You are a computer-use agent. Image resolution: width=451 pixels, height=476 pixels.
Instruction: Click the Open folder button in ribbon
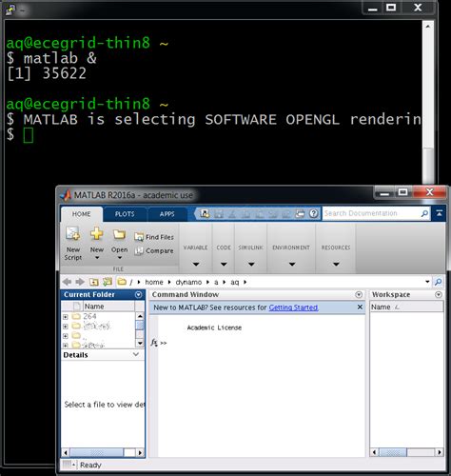(x=119, y=243)
